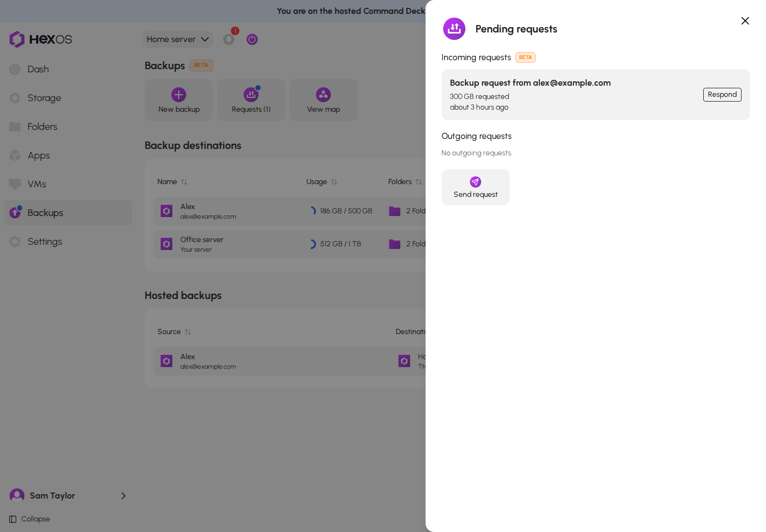Sort hosted backups by Source

click(x=174, y=332)
